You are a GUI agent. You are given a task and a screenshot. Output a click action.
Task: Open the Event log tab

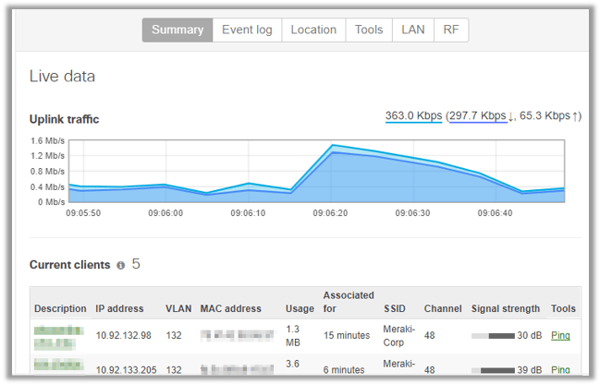point(247,30)
